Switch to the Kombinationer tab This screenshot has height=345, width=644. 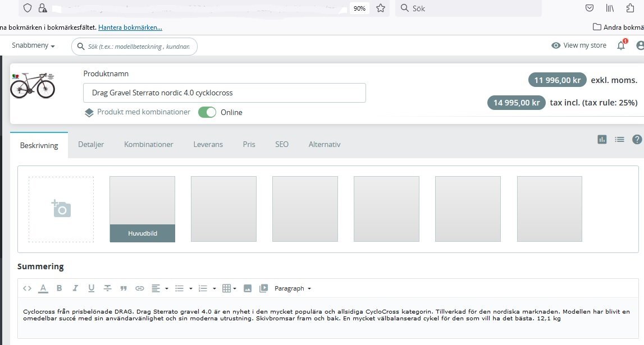click(x=149, y=144)
